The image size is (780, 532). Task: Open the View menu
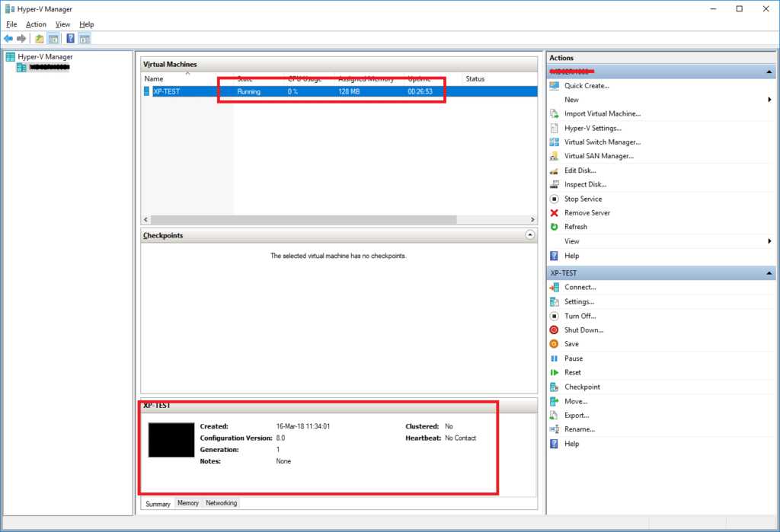pos(62,24)
